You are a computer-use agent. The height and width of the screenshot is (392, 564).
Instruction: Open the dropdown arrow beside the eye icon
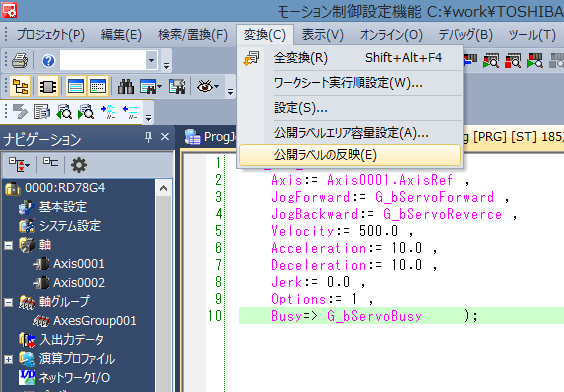pyautogui.click(x=217, y=87)
